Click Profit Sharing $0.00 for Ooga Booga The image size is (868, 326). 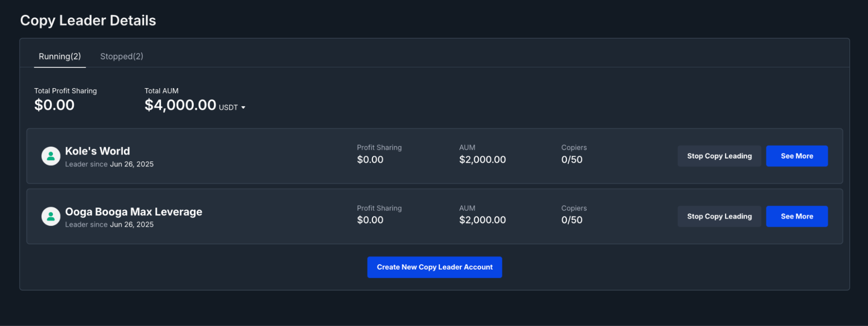(370, 220)
